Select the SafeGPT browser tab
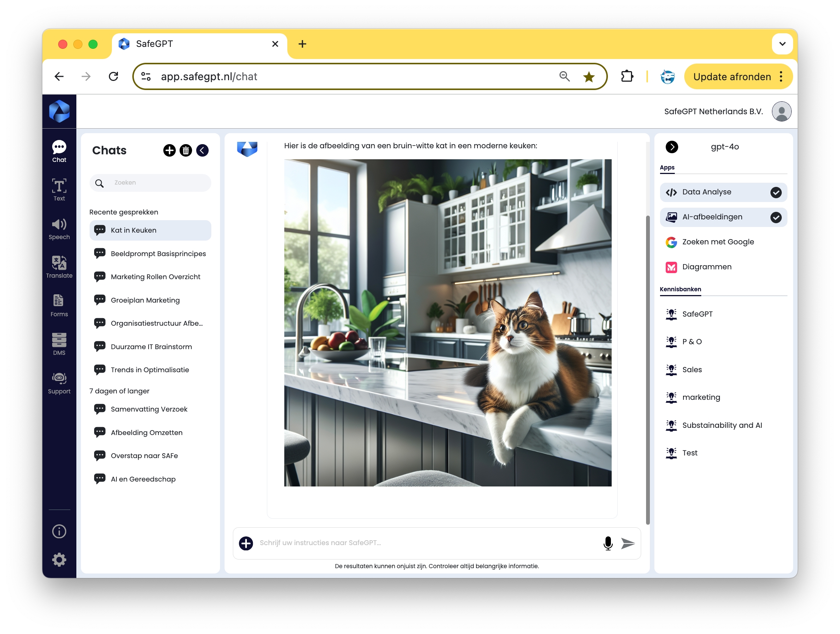The width and height of the screenshot is (840, 634). pos(199,44)
